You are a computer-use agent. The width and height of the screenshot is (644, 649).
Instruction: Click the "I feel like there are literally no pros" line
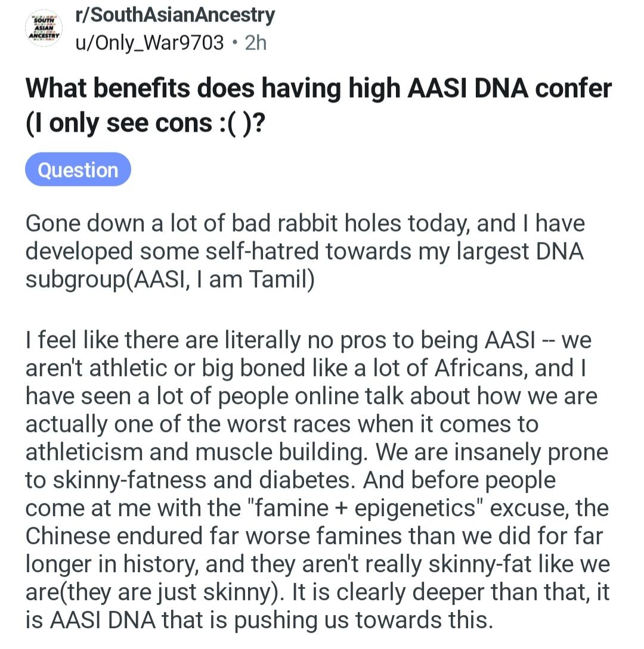coord(308,340)
